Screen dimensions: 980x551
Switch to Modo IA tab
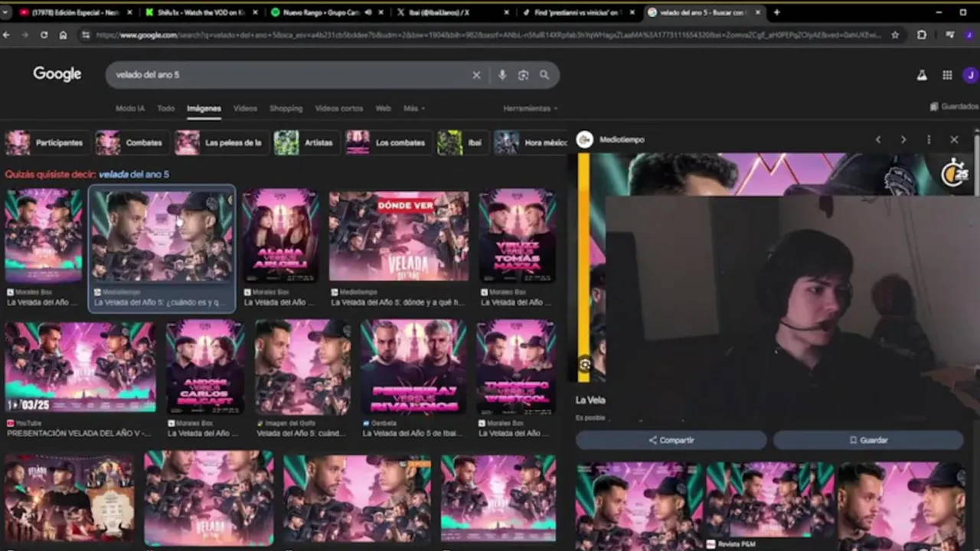click(x=129, y=108)
